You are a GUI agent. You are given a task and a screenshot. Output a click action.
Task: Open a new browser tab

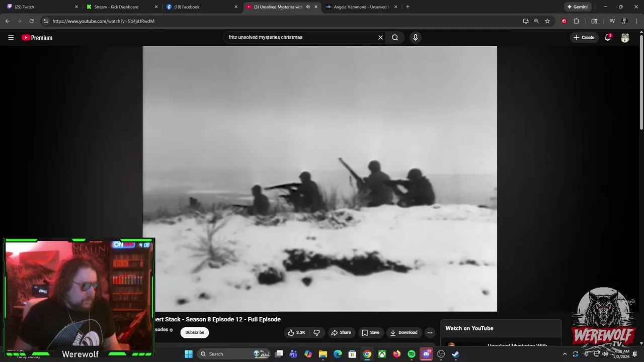408,7
